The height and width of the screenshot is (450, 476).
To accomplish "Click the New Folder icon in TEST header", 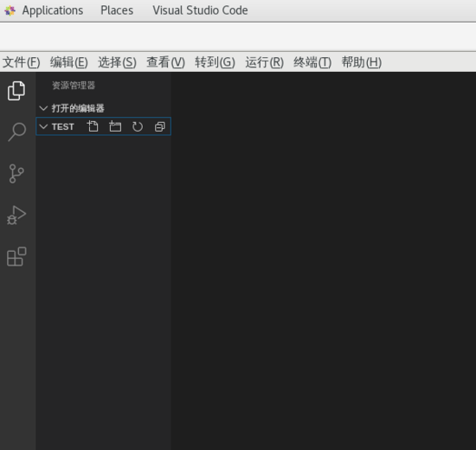I will pyautogui.click(x=115, y=126).
